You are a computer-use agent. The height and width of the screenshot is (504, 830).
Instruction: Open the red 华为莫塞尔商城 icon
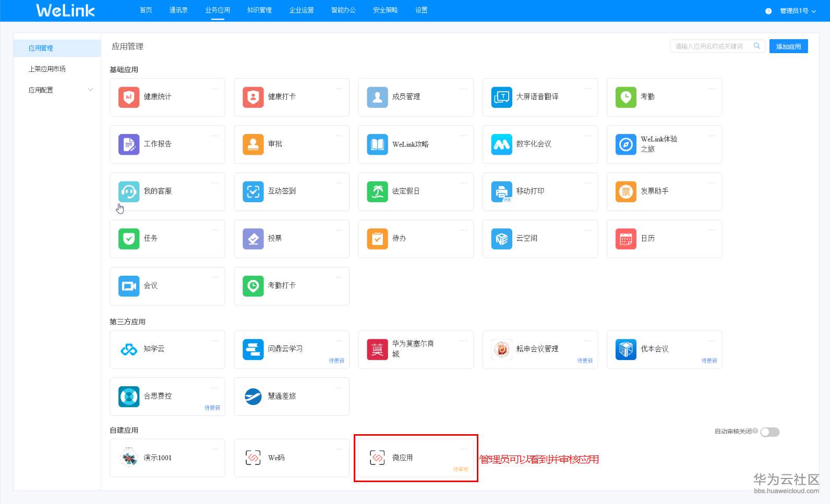(377, 350)
